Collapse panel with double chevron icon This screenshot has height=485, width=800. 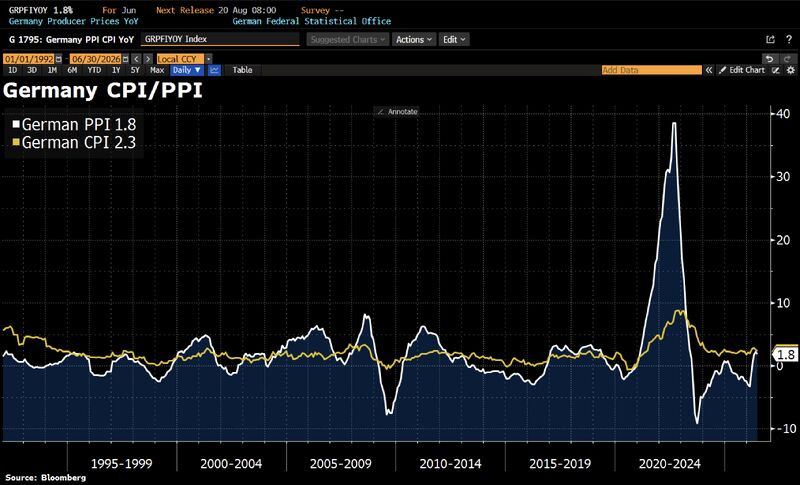709,70
